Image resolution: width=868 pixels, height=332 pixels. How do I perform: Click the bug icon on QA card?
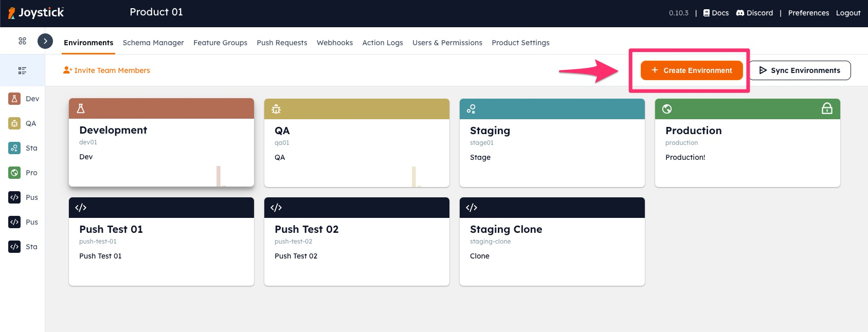(x=276, y=109)
